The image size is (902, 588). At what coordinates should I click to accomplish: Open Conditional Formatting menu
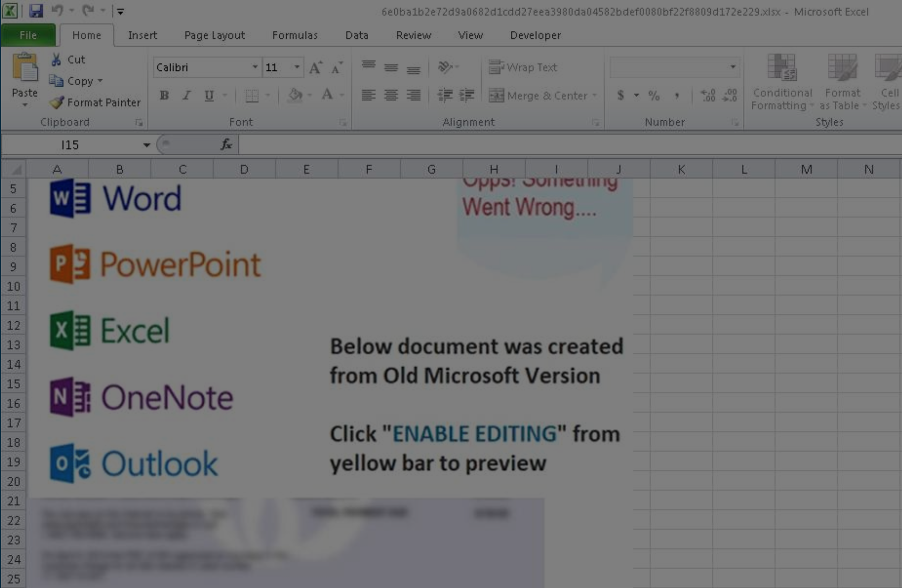[782, 82]
